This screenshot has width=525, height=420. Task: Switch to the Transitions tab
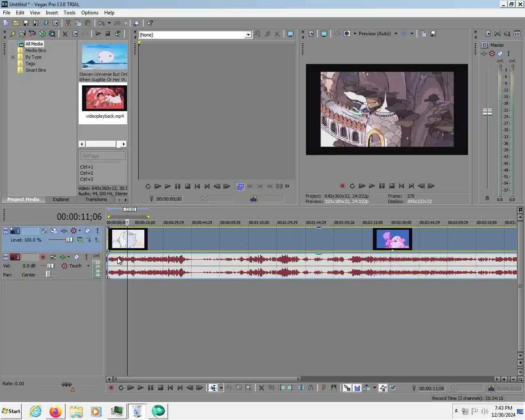coord(96,199)
